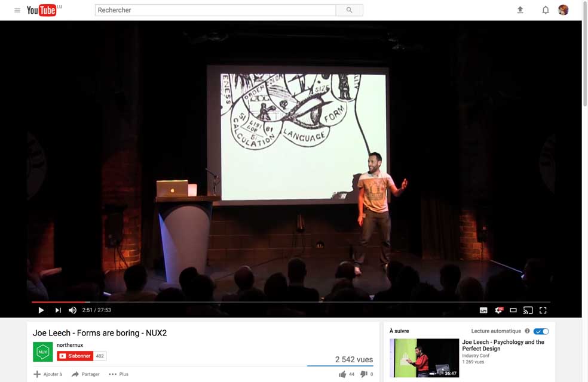The width and height of the screenshot is (588, 382).
Task: Disable Lecture automatique autoplay switch
Action: (x=541, y=331)
